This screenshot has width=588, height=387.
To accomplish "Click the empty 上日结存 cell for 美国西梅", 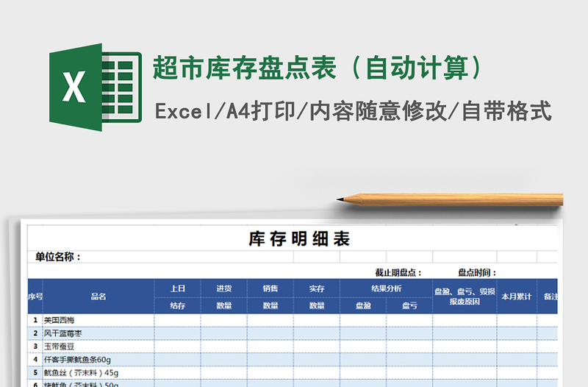I will point(177,320).
